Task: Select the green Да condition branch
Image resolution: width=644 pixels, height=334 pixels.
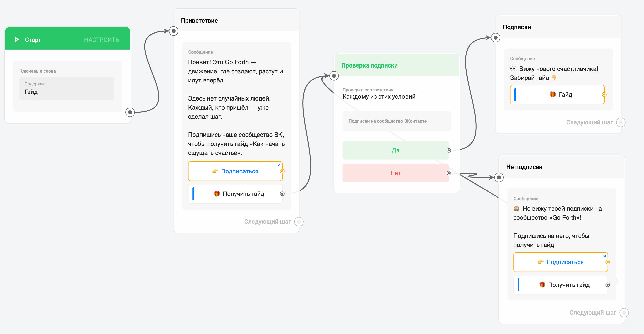Action: (x=395, y=150)
